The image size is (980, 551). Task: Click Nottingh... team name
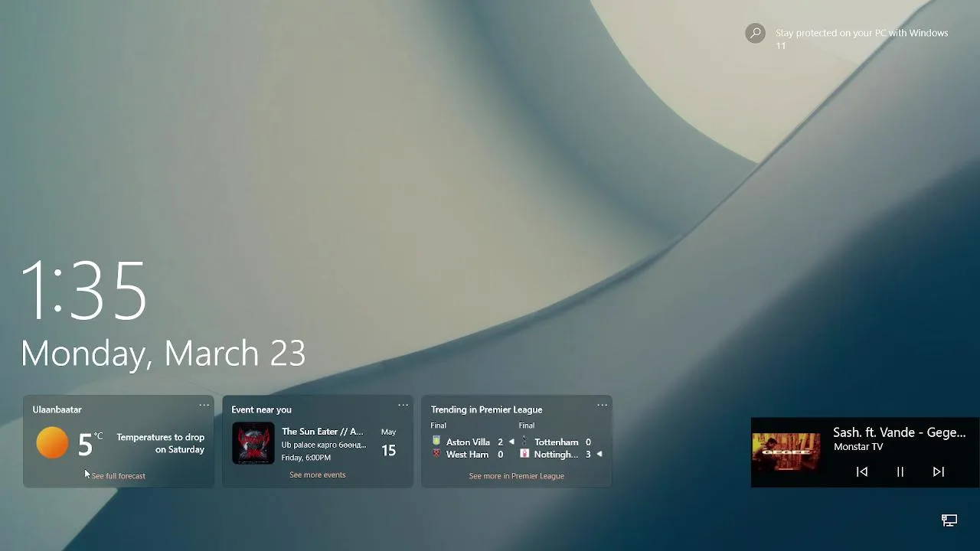point(556,455)
